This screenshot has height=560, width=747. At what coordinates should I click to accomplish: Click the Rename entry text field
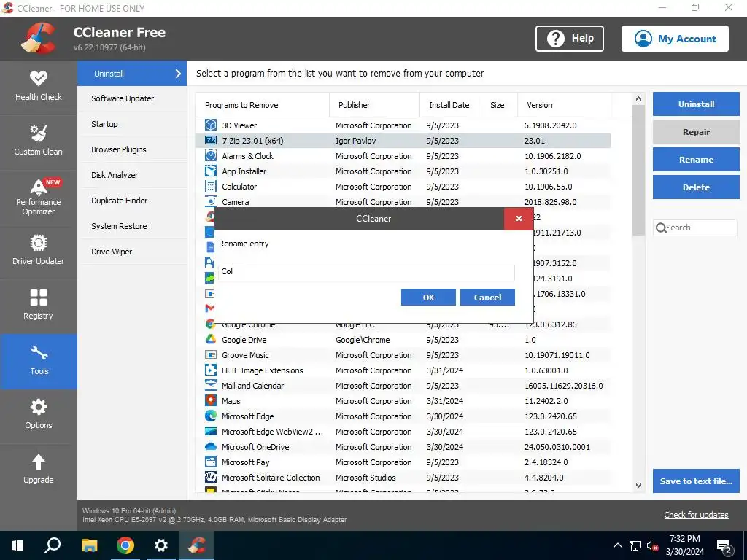click(366, 273)
